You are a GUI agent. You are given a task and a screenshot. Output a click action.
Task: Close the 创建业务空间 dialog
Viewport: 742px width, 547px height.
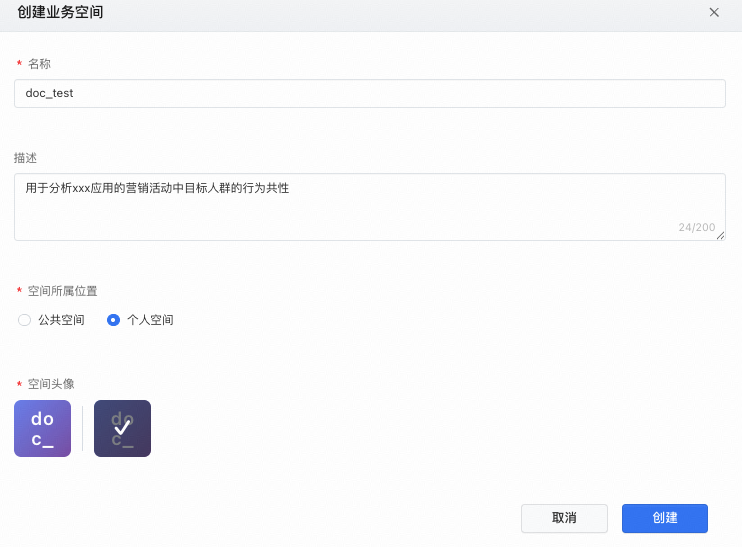714,13
